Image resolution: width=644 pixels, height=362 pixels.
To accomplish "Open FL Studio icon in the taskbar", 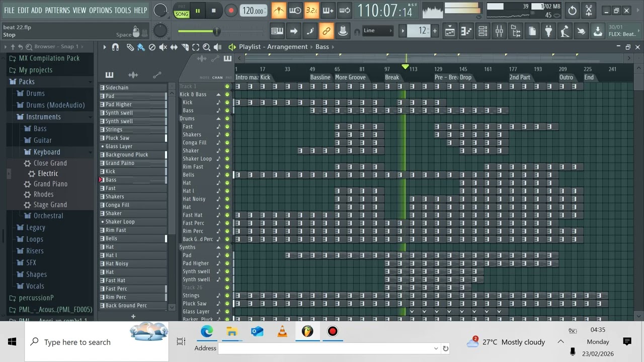I will click(x=307, y=331).
